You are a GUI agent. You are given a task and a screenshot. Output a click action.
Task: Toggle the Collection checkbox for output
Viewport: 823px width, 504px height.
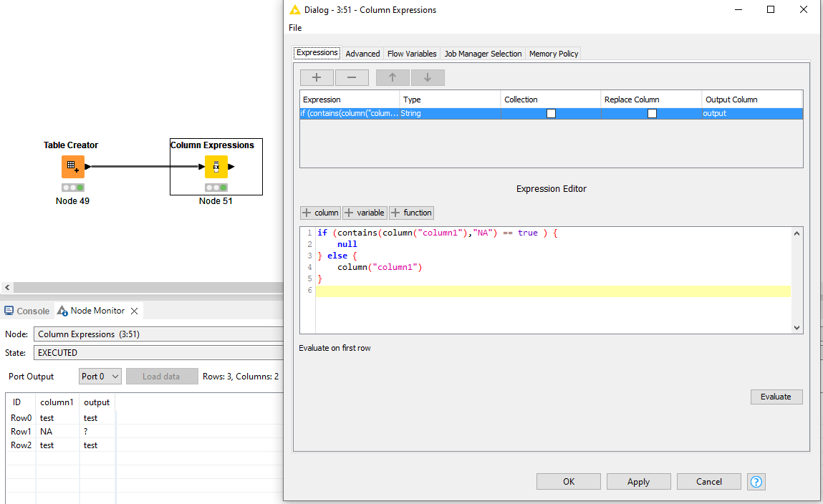pyautogui.click(x=551, y=113)
